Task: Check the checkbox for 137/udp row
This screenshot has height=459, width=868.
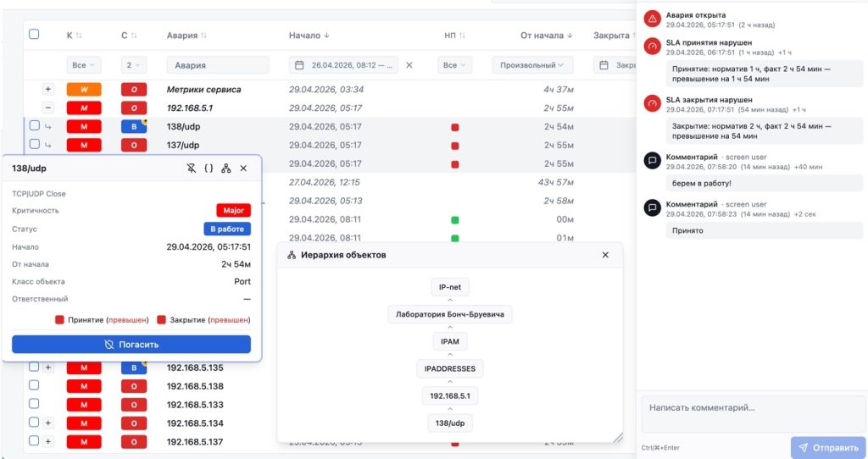Action: point(34,145)
